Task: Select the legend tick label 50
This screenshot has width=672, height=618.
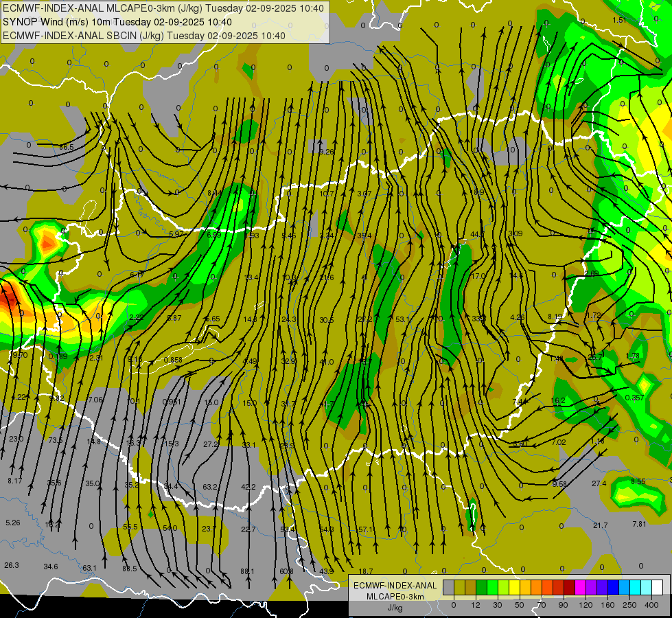Action: click(x=520, y=605)
